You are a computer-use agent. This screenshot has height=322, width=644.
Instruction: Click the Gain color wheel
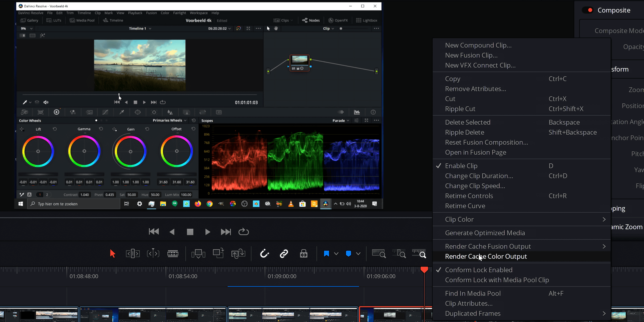coord(130,151)
